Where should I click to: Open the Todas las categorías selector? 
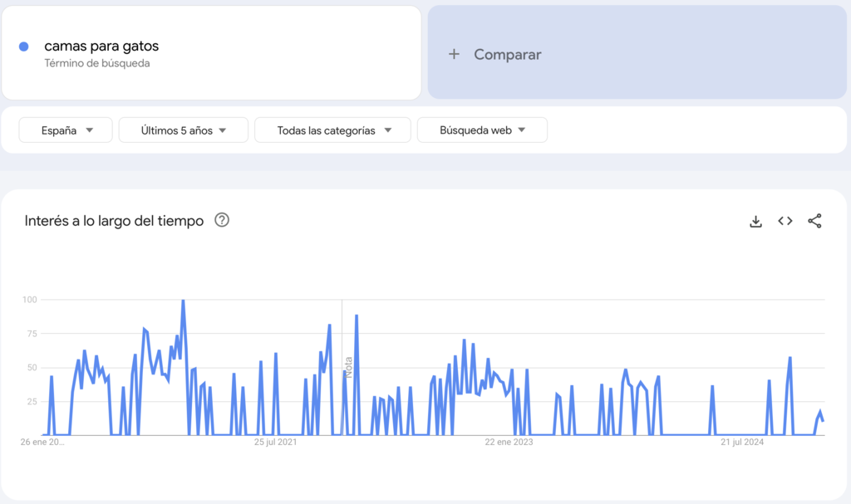point(332,130)
